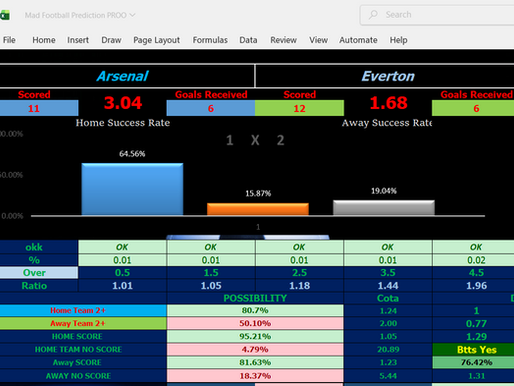This screenshot has height=386, width=514.
Task: Select the Everton team name cell
Action: pyautogui.click(x=385, y=76)
